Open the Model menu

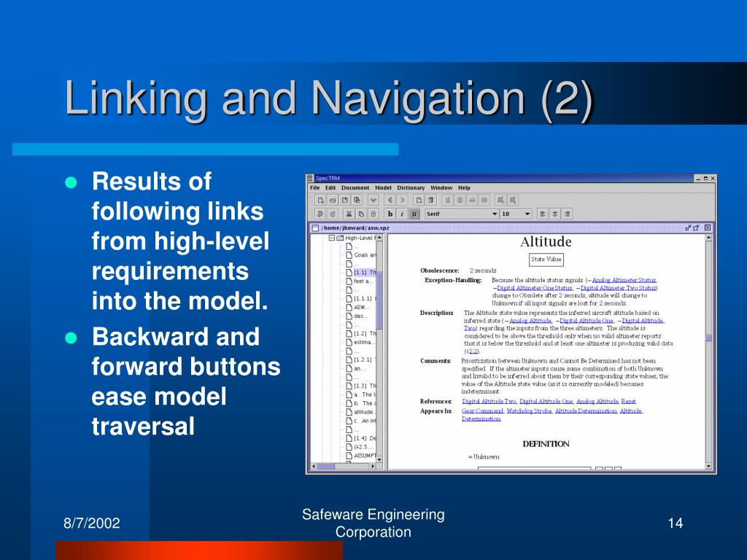(x=383, y=187)
